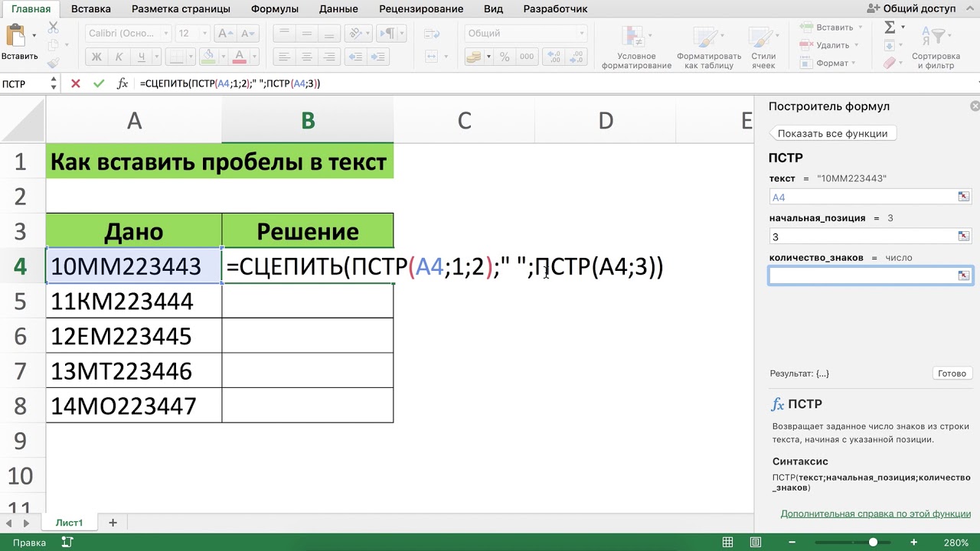Click the decrease decimal places icon
This screenshot has height=551, width=980.
577,57
